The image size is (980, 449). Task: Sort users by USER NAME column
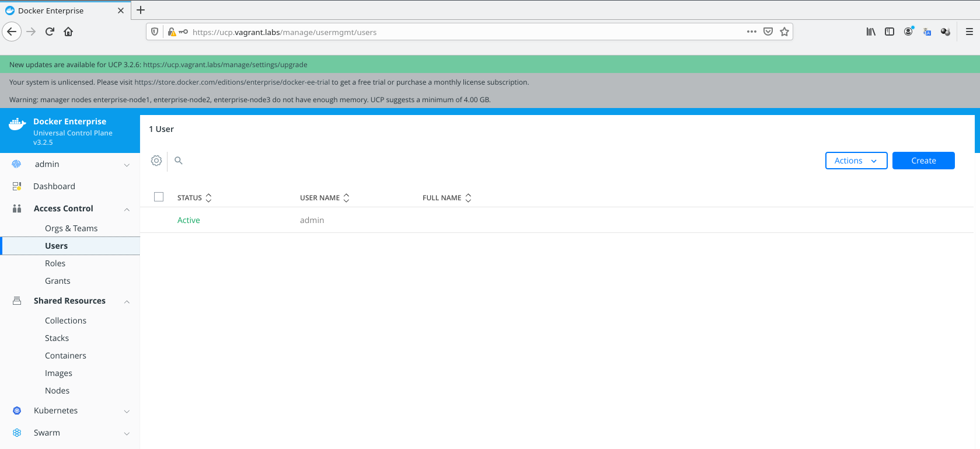pos(325,198)
